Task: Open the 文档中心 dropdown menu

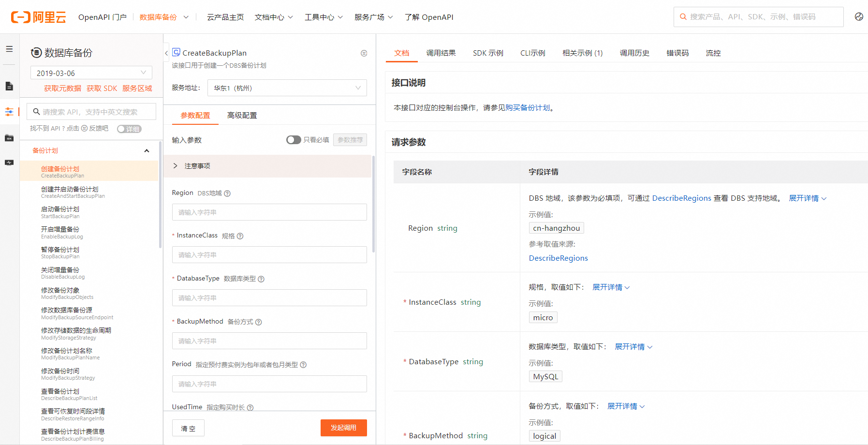Action: click(x=274, y=17)
